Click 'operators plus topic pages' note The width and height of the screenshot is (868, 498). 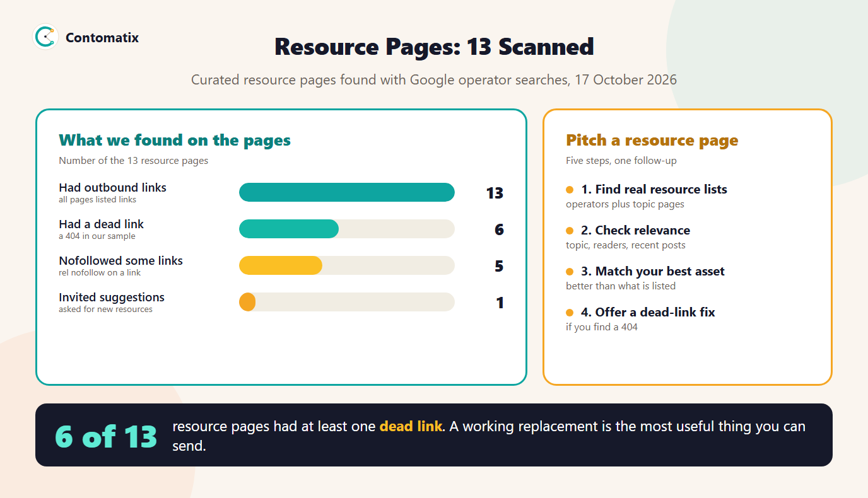[625, 204]
